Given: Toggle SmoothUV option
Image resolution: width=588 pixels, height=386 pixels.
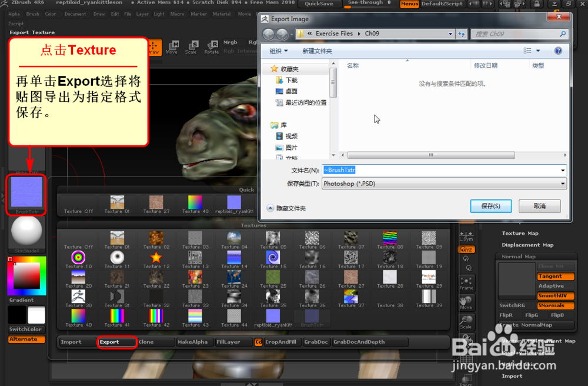Looking at the screenshot, I should tap(556, 295).
